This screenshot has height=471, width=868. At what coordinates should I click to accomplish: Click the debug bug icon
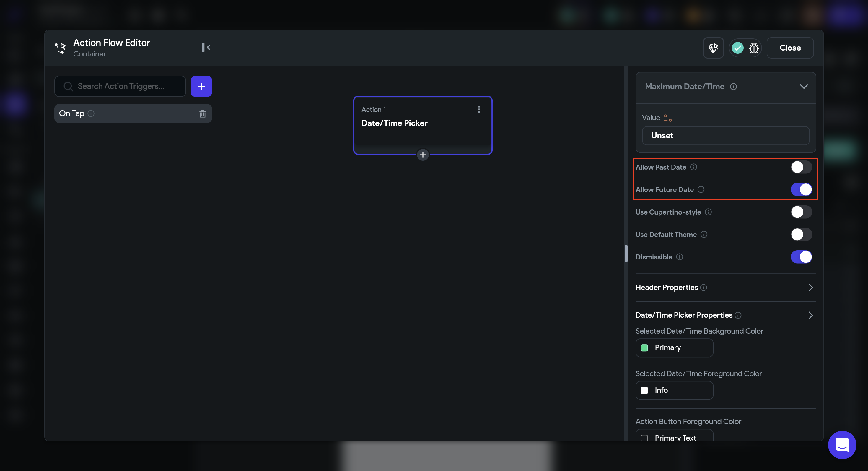point(754,48)
